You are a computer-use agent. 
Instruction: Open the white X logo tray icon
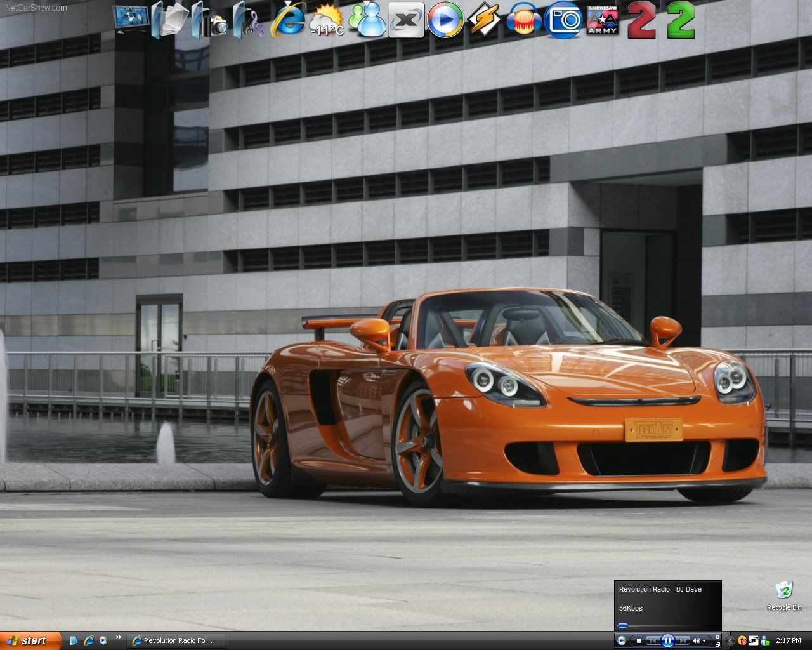(x=754, y=640)
